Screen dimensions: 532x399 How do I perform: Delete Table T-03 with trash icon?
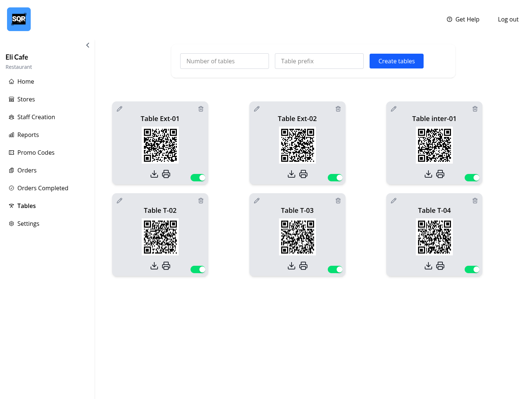click(x=338, y=201)
